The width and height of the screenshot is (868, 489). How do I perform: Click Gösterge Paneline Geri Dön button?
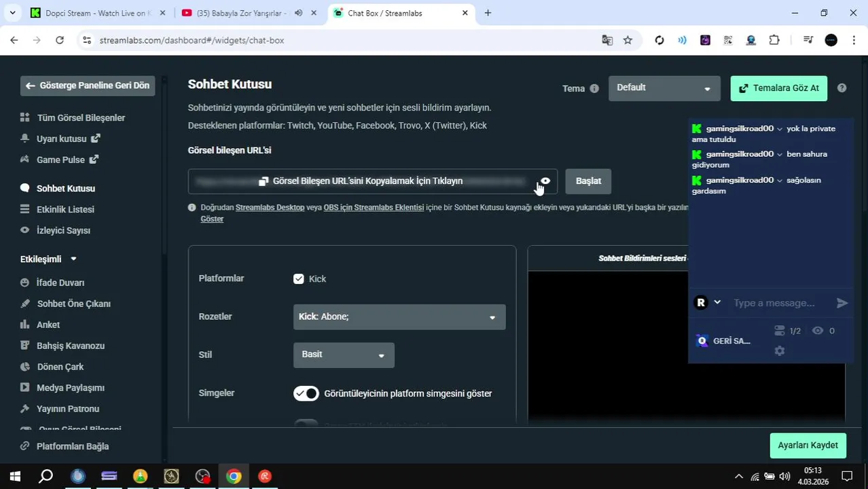pyautogui.click(x=88, y=86)
